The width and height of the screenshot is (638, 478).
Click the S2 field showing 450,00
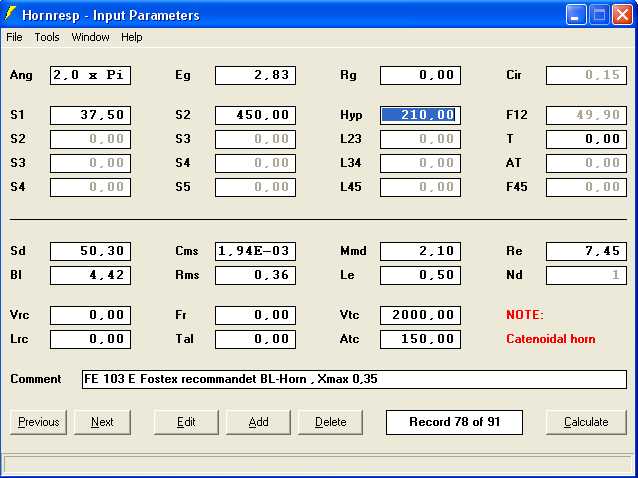click(x=255, y=115)
